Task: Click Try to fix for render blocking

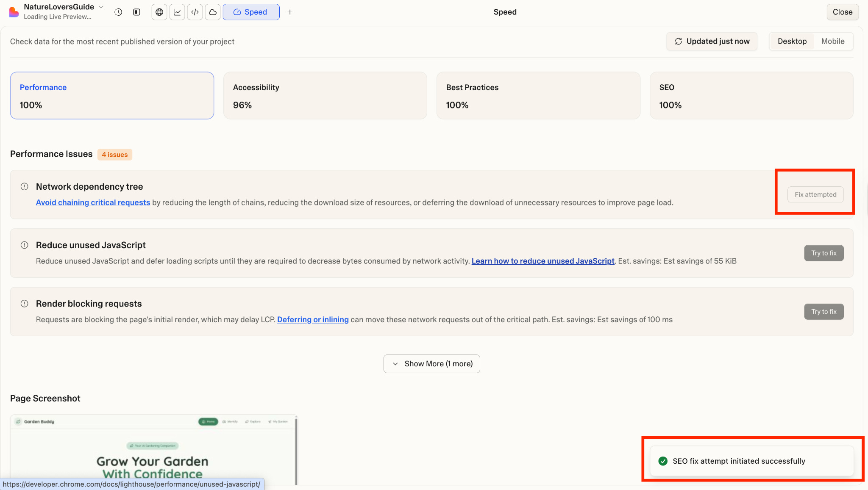Action: point(823,312)
